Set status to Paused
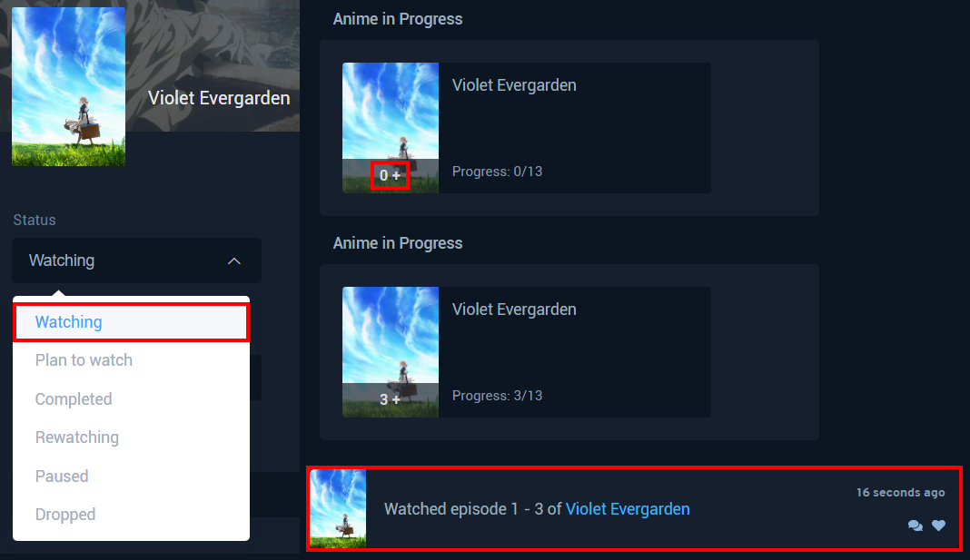This screenshot has width=970, height=560. coord(62,476)
